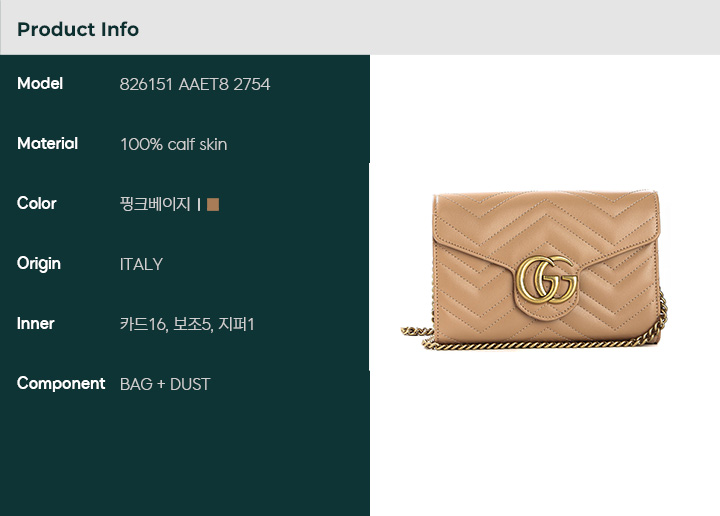The height and width of the screenshot is (516, 720).
Task: Select the model number 826151 AAET8 2754
Action: [x=195, y=84]
